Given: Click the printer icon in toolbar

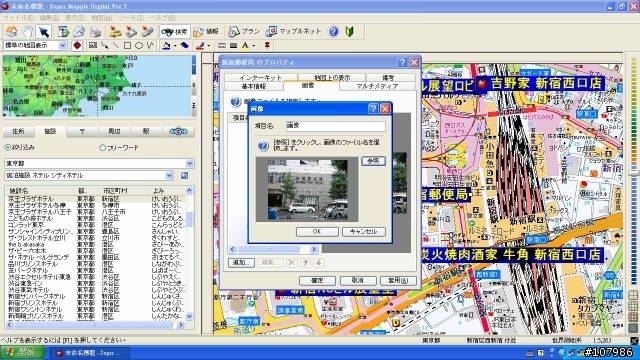Looking at the screenshot, I should [x=96, y=31].
